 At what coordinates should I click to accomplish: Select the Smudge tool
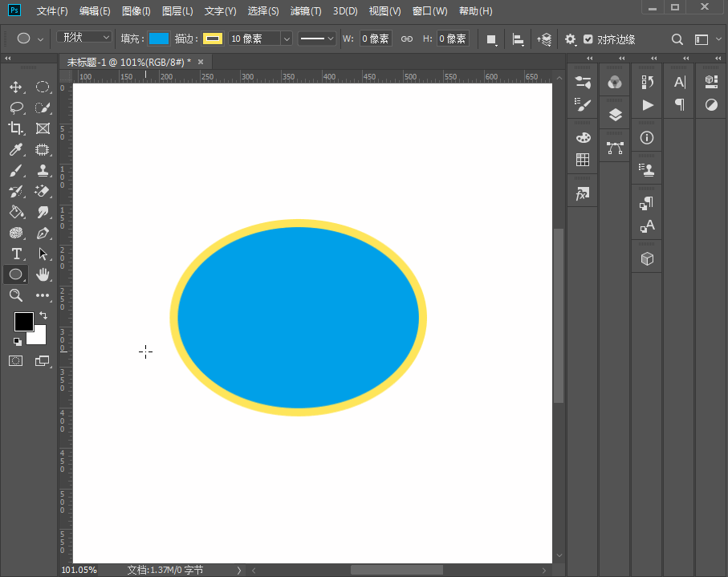pyautogui.click(x=43, y=212)
